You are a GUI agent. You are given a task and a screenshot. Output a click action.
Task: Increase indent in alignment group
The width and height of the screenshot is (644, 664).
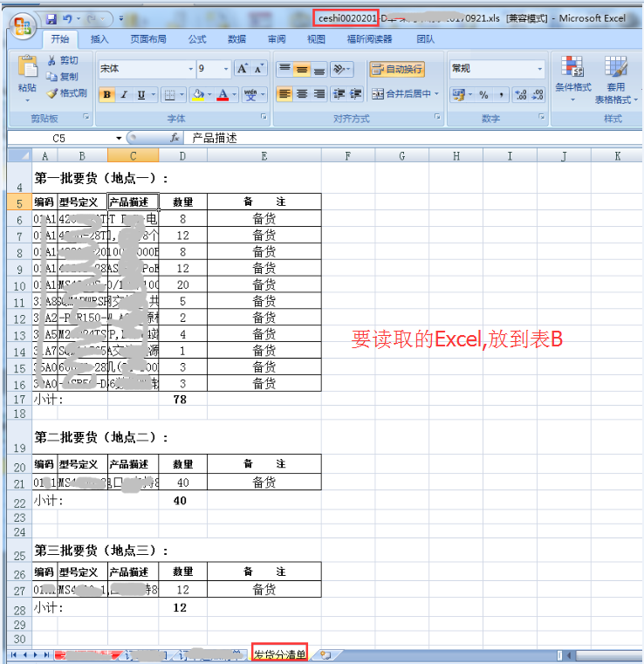pyautogui.click(x=356, y=94)
